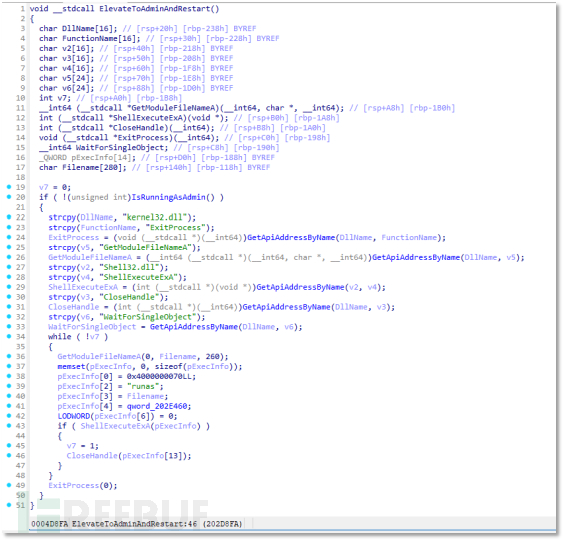Click the "ExitProcess" string on line 23
Screen dimensions: 563x540
point(175,227)
